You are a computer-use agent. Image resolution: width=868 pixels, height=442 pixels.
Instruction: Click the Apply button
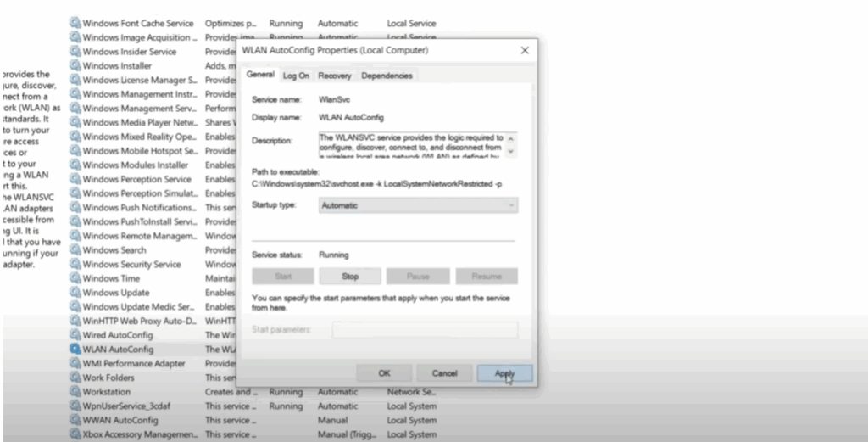coord(505,373)
